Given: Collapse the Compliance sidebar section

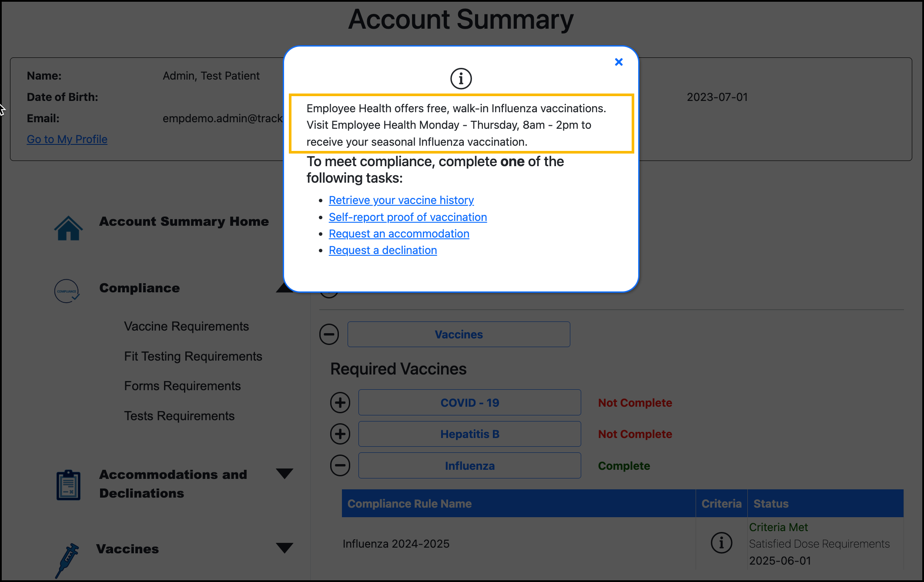Looking at the screenshot, I should point(285,288).
